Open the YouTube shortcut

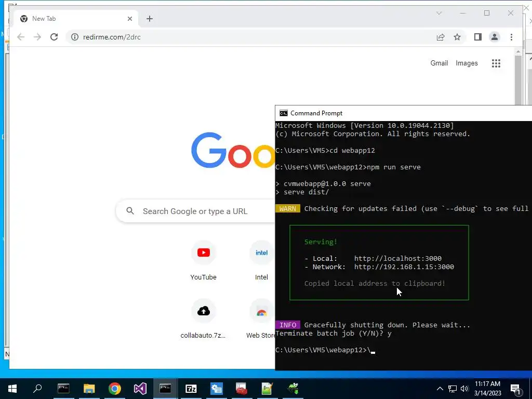pyautogui.click(x=203, y=261)
